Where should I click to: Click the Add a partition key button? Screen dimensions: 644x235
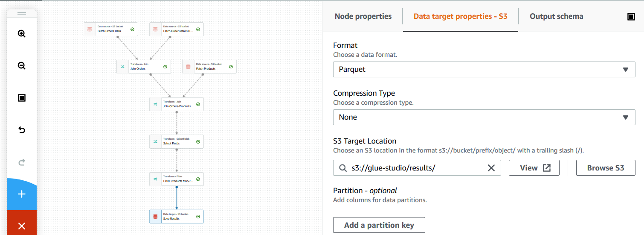[379, 225]
